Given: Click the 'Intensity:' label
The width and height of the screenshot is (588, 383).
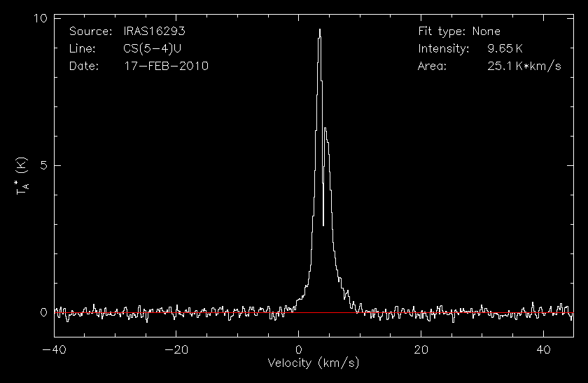Looking at the screenshot, I should (444, 48).
